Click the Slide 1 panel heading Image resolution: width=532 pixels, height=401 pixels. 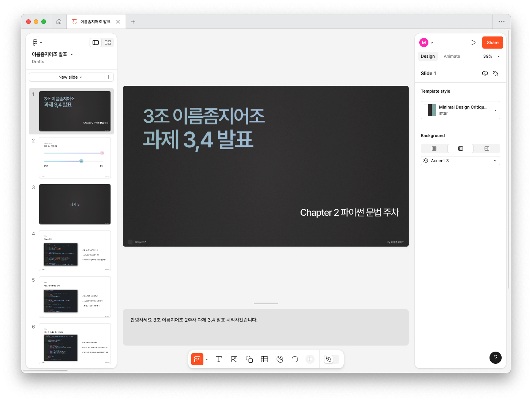(x=428, y=73)
